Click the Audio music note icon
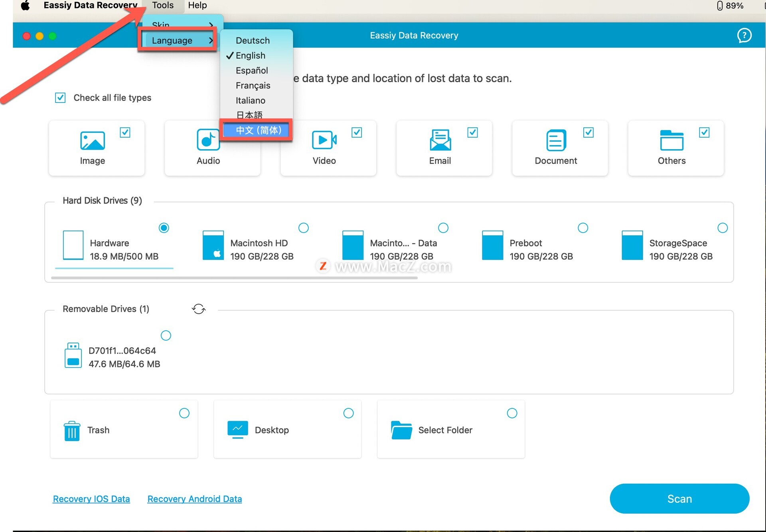 pyautogui.click(x=208, y=140)
